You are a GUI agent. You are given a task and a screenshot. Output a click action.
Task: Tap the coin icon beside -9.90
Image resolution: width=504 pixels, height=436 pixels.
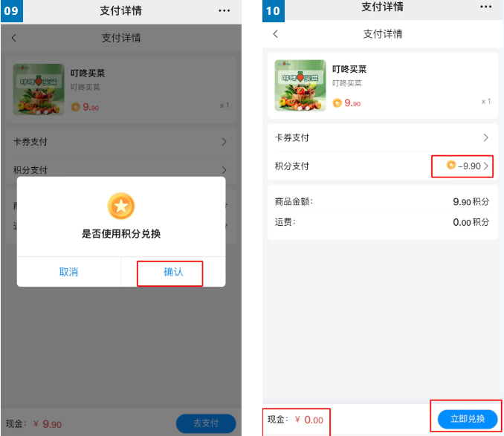pyautogui.click(x=451, y=165)
